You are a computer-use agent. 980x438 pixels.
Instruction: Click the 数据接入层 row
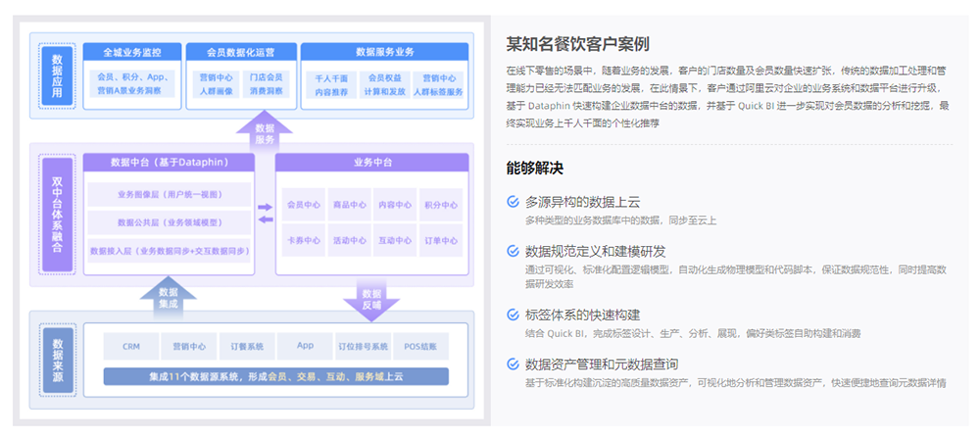(x=170, y=250)
